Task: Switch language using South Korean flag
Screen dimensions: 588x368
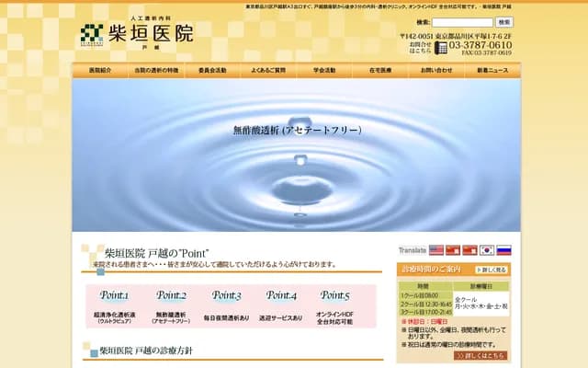Action: click(487, 250)
